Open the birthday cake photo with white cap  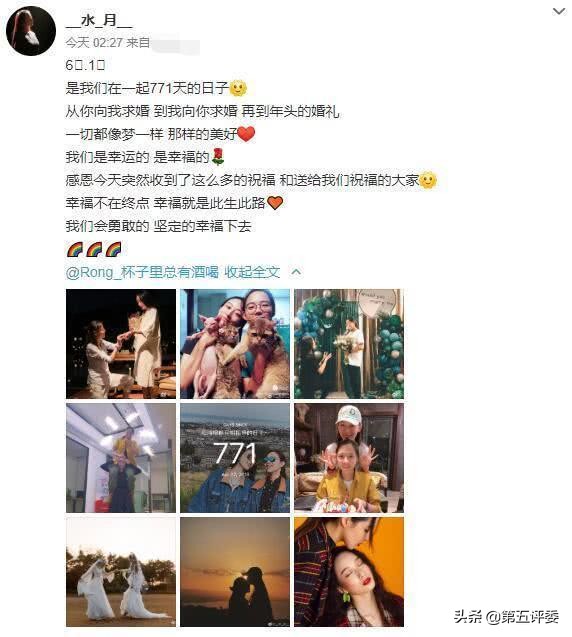click(349, 458)
